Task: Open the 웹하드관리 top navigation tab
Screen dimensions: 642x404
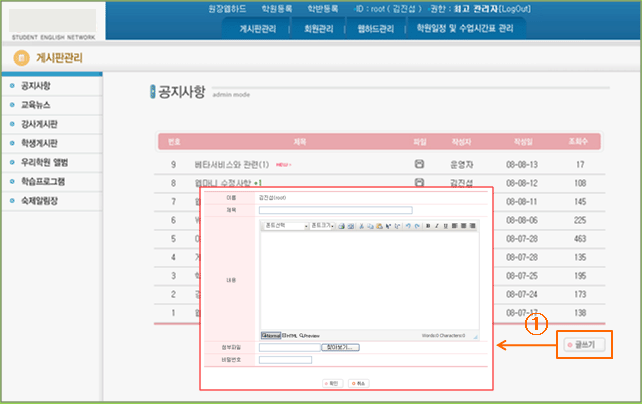Action: (375, 29)
